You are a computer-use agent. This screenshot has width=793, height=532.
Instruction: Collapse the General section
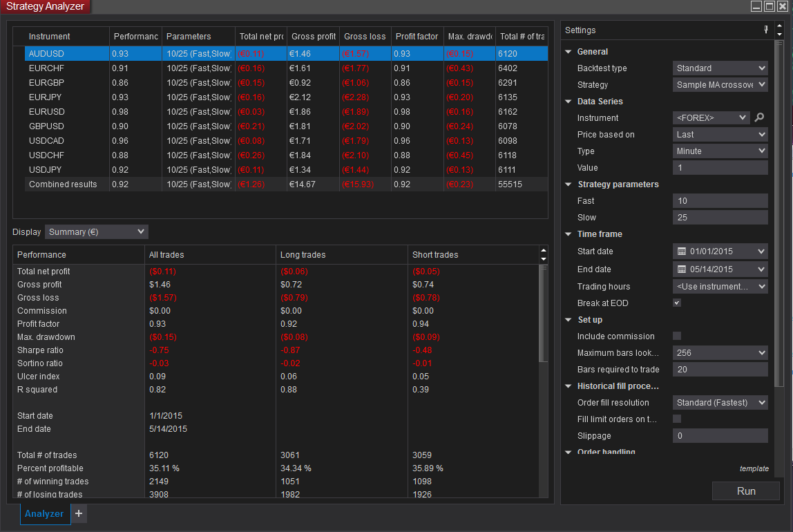point(569,52)
